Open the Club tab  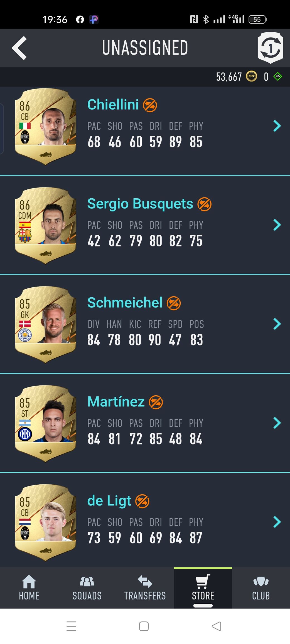261,588
